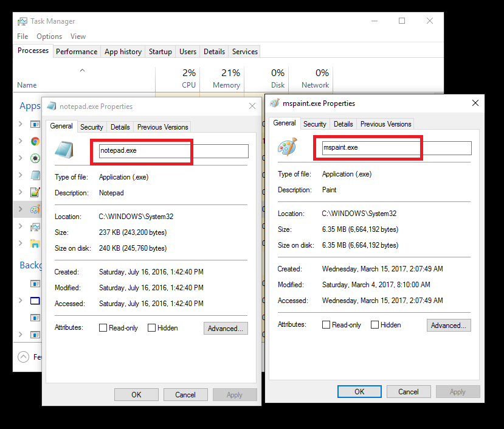Expand the Notepad process row chevron
Screen dimensions: 504x429
pos(21,175)
